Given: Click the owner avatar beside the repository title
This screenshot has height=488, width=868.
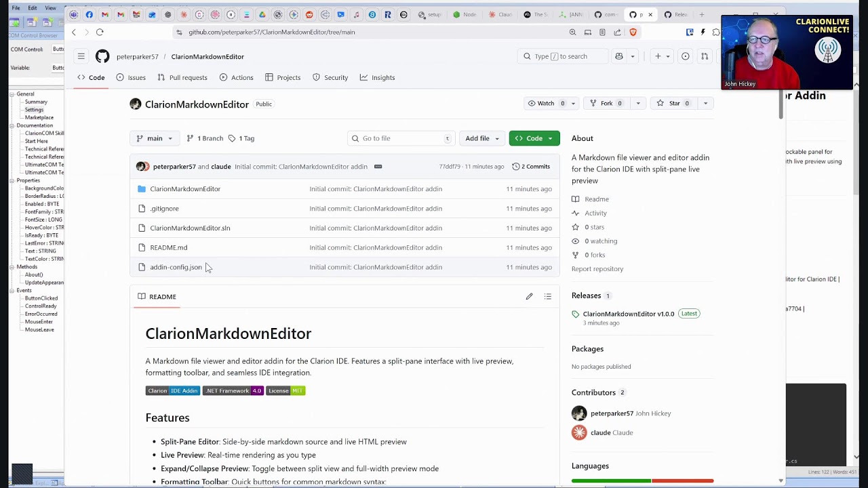Looking at the screenshot, I should tap(136, 104).
